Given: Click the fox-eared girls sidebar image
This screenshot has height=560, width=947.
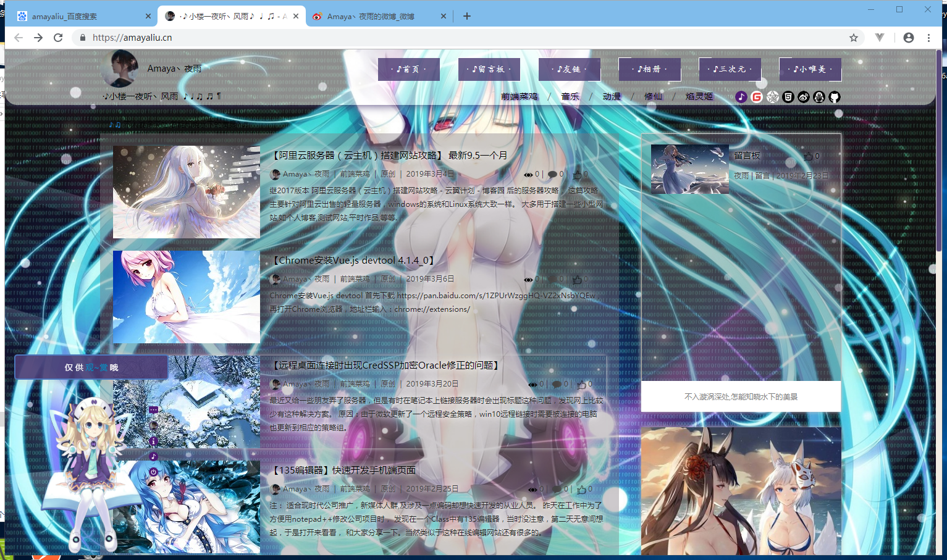Looking at the screenshot, I should 741,491.
